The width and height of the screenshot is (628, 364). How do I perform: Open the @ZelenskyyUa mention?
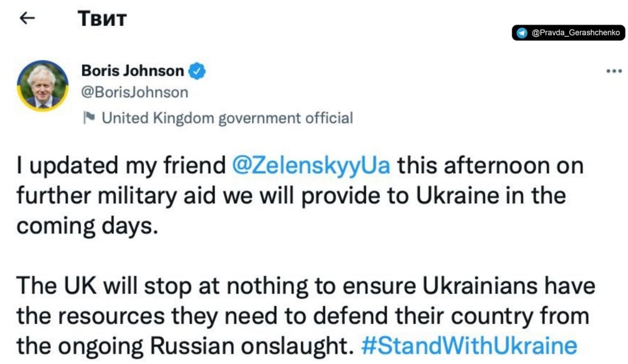tap(310, 165)
